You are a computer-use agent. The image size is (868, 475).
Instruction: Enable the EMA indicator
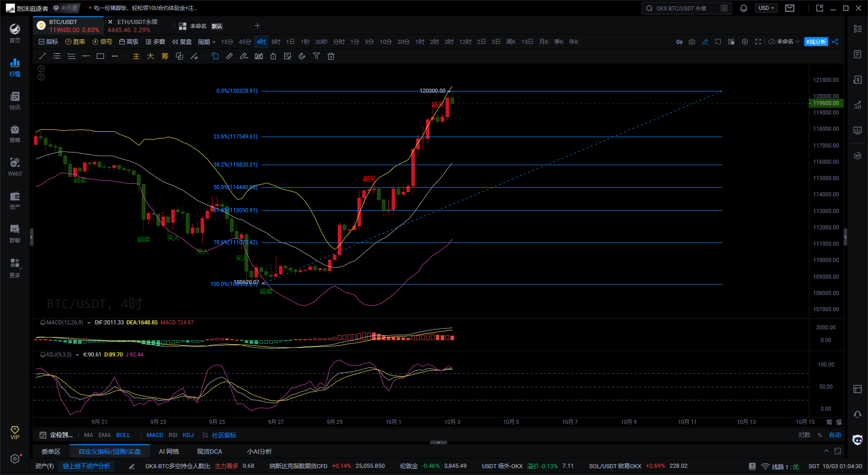(x=104, y=435)
